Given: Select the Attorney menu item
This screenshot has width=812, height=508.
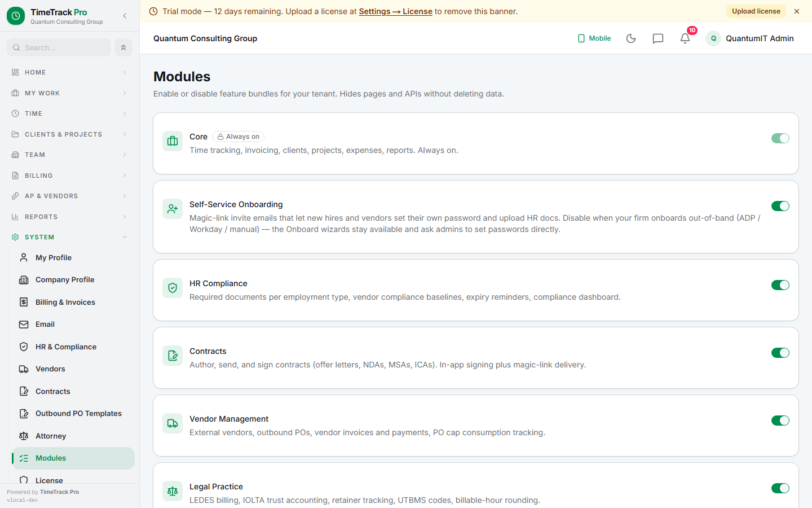Looking at the screenshot, I should coord(73,436).
